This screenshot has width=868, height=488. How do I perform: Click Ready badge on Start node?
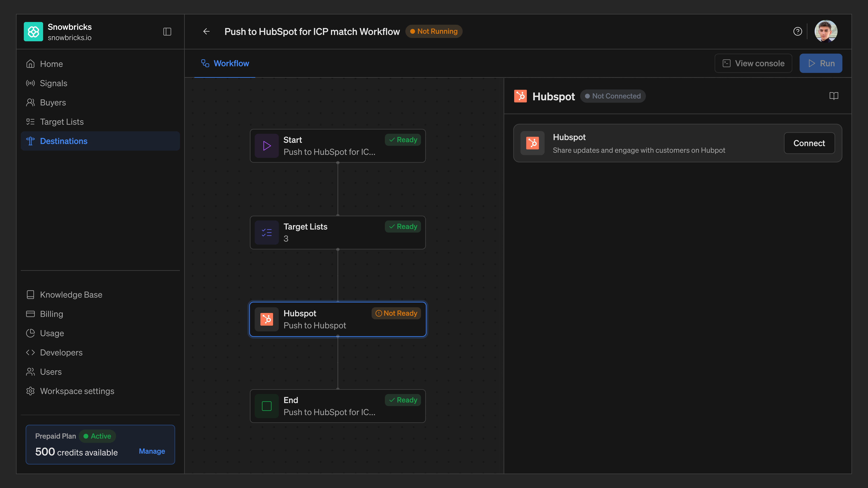[403, 140]
